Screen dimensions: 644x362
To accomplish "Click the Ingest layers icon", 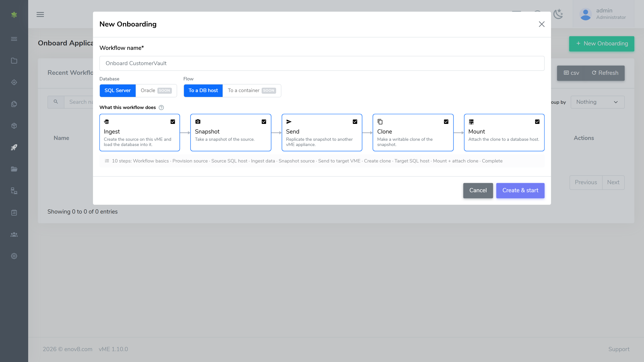I will point(106,122).
